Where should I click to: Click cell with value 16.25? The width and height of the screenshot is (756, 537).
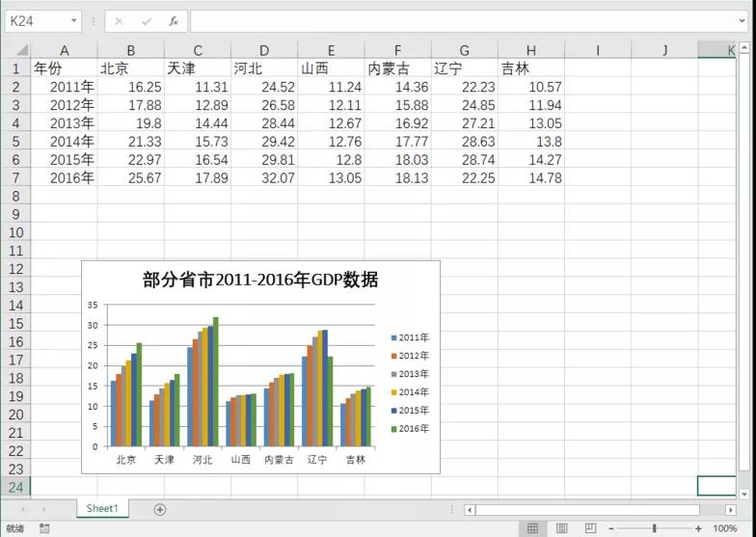point(131,87)
